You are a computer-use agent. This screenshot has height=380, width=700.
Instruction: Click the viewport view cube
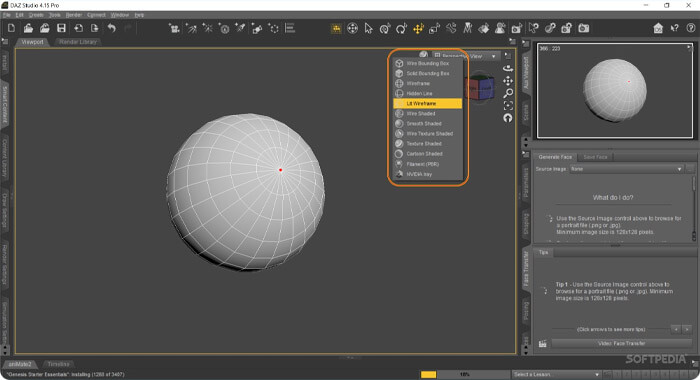pos(480,88)
